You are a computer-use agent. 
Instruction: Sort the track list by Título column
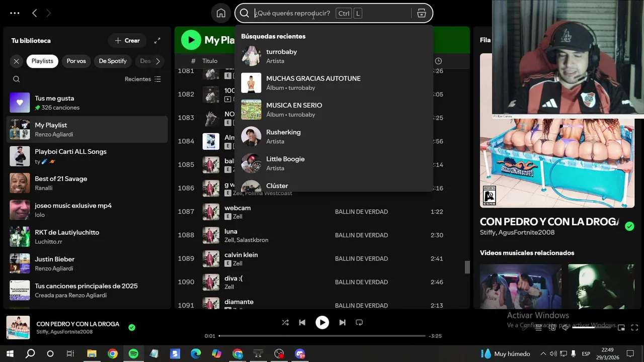click(x=210, y=61)
